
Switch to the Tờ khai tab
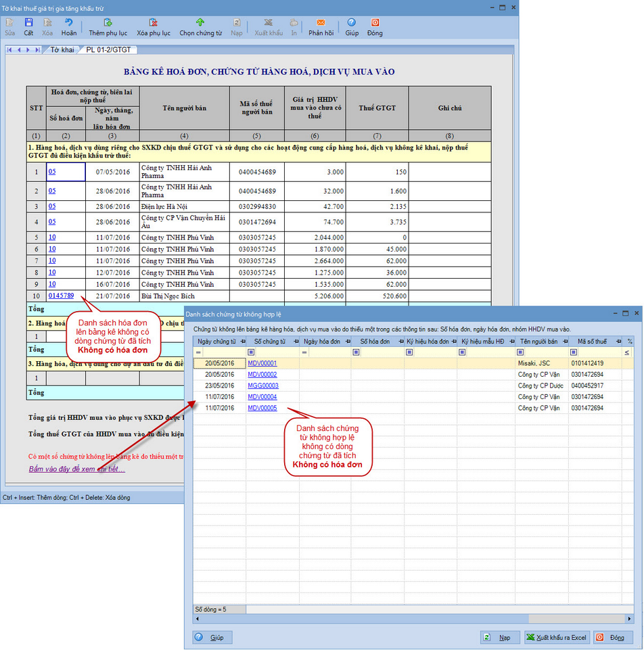pos(62,50)
